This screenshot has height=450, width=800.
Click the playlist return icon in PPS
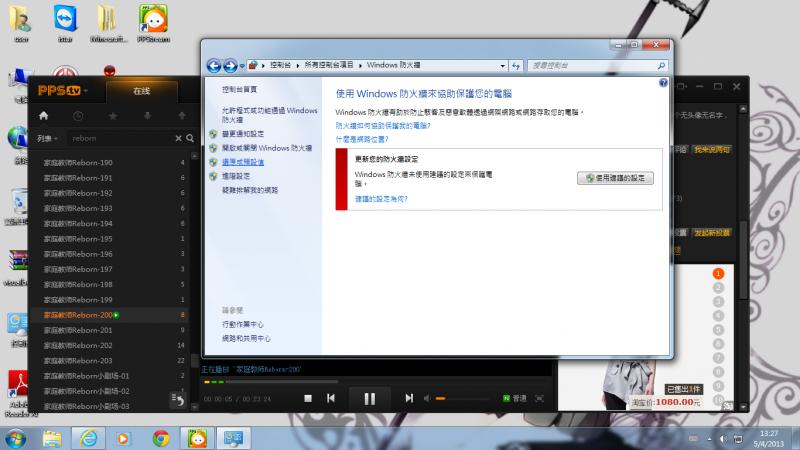(x=178, y=399)
